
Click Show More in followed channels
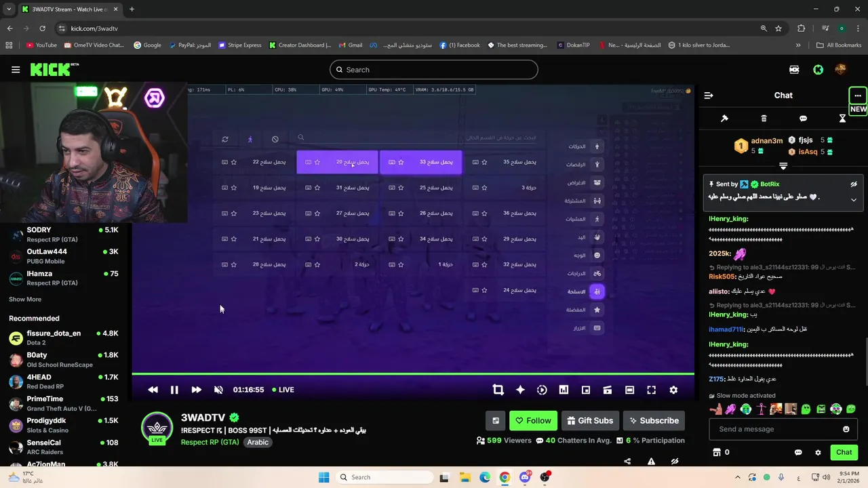(x=25, y=299)
